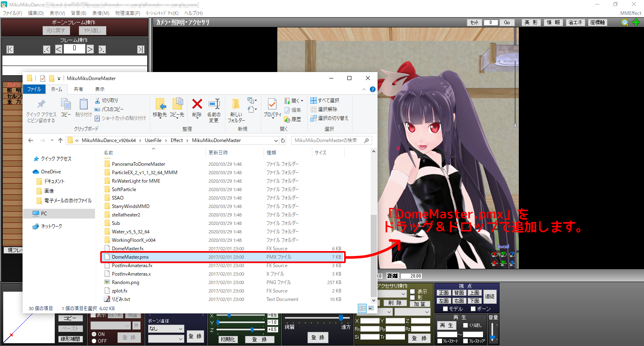Click the Paste (貼り付け) clipboard icon

83,104
